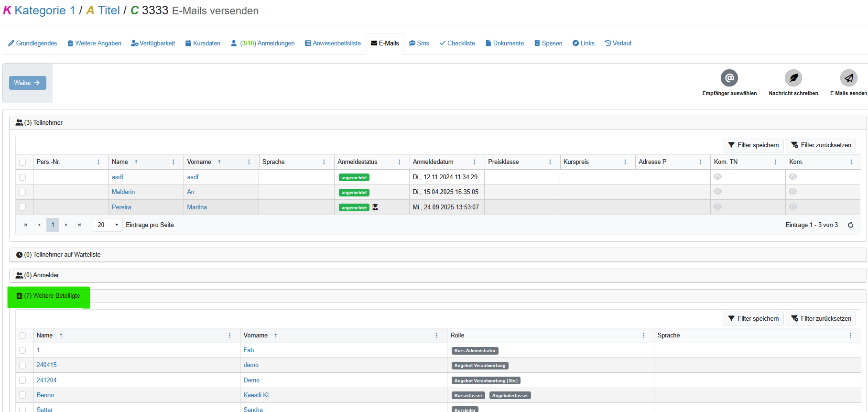Click the E-Mails senden paper plane icon
Viewport: 868px width, 412px height.
click(848, 78)
